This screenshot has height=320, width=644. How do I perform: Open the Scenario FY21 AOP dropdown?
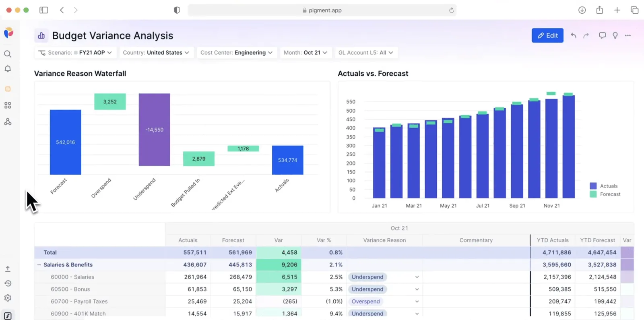[75, 53]
